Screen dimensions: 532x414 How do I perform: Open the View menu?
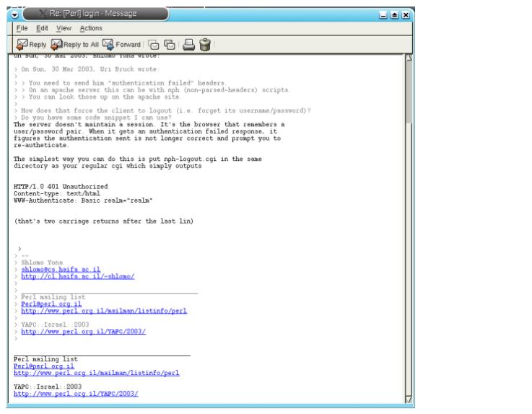click(x=63, y=28)
